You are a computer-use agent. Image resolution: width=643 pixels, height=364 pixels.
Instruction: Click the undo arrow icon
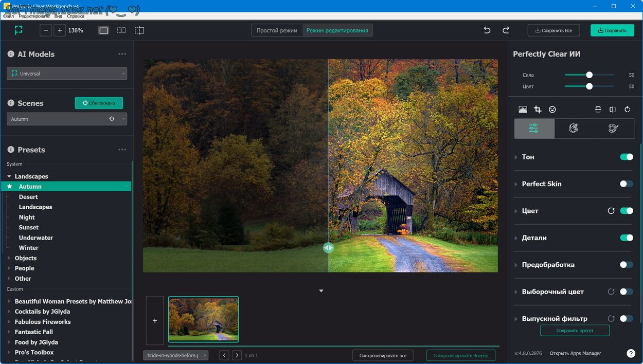[x=487, y=30]
